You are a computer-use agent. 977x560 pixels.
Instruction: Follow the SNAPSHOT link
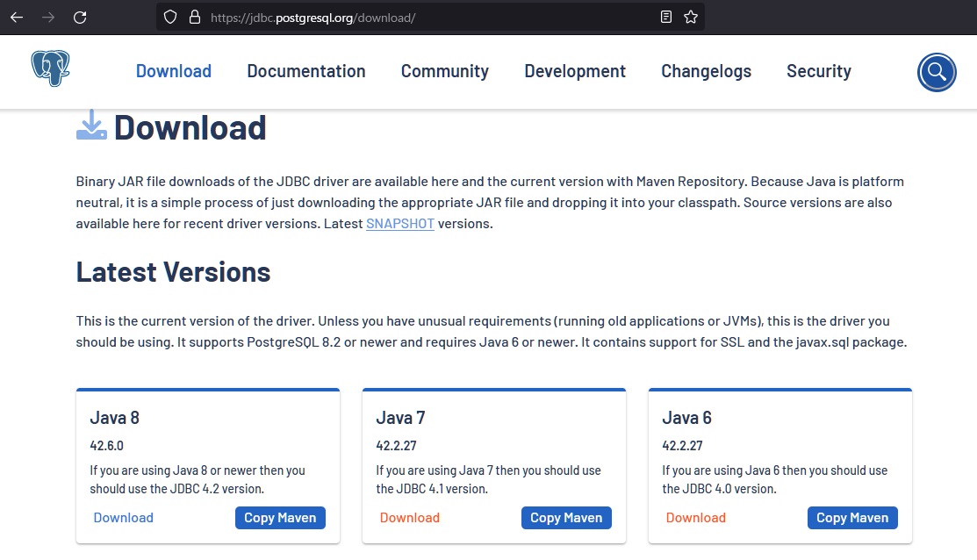[399, 223]
